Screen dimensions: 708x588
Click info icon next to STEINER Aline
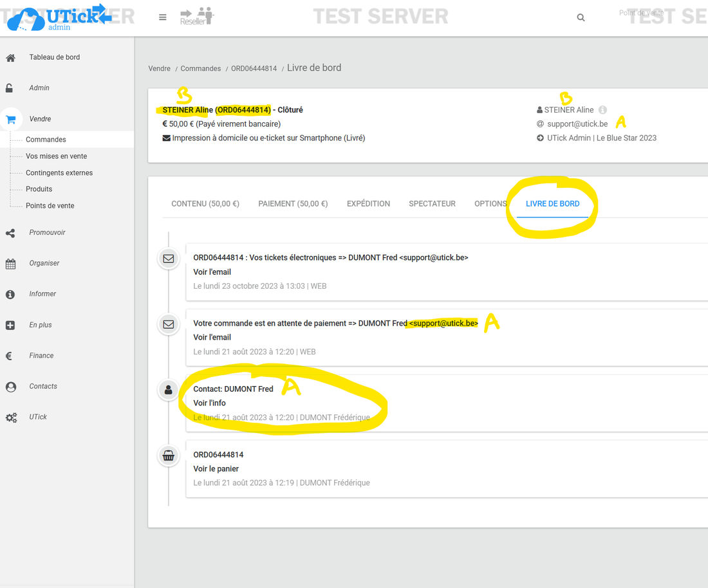(x=602, y=110)
